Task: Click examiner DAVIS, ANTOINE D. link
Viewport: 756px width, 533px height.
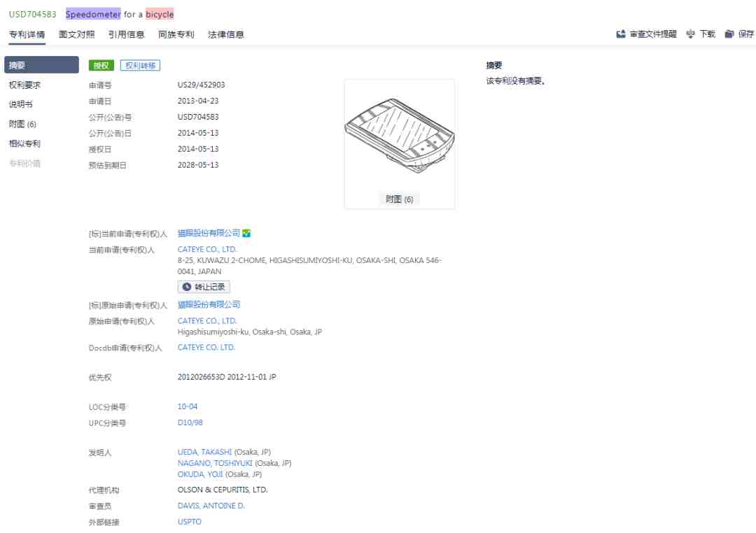Action: [x=211, y=505]
